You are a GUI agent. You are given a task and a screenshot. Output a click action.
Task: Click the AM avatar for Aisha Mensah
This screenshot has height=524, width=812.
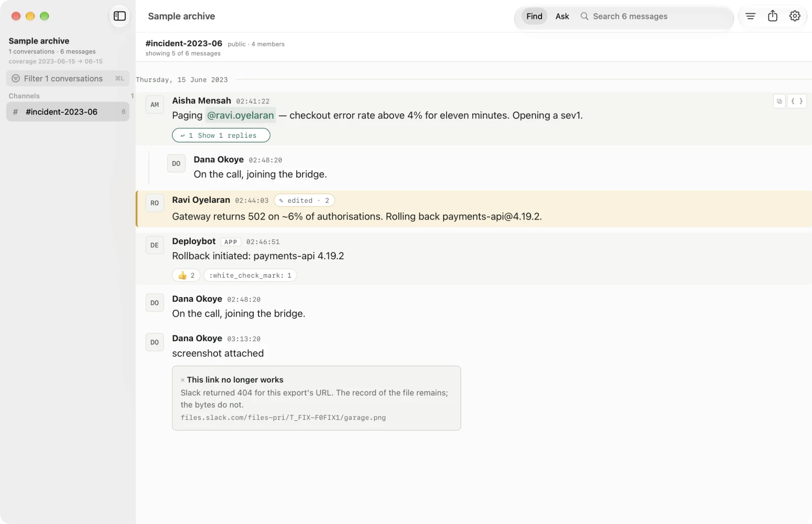[x=155, y=105]
